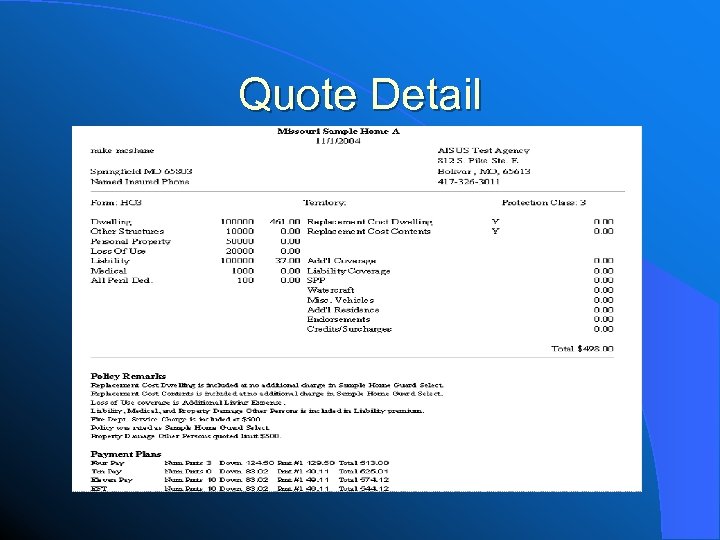Click the Dwelling premium "461.00"
Viewport: 720px width, 540px height.
coord(285,222)
